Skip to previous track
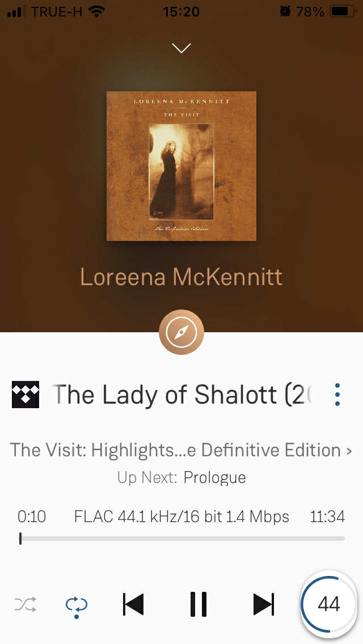This screenshot has width=363, height=644. click(133, 604)
